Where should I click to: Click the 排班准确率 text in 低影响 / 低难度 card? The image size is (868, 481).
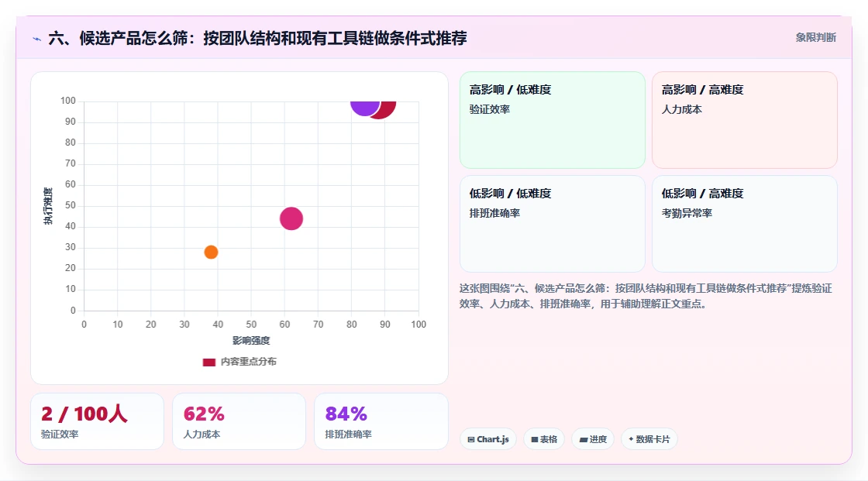coord(495,213)
